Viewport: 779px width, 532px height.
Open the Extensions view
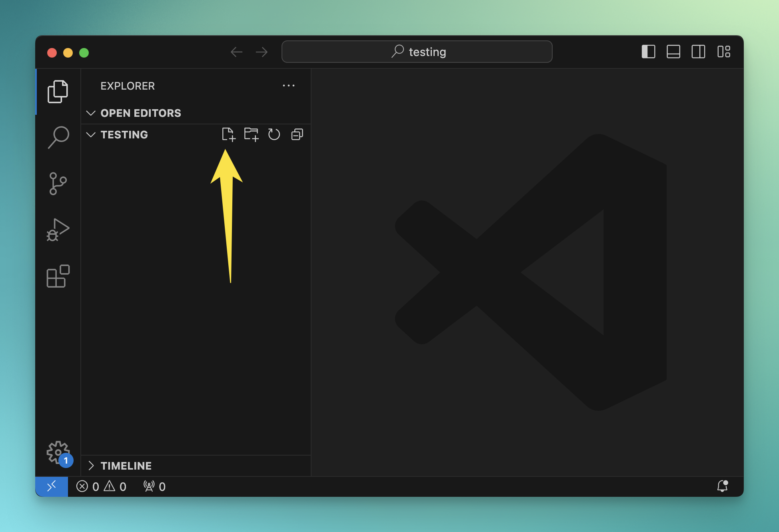[58, 276]
